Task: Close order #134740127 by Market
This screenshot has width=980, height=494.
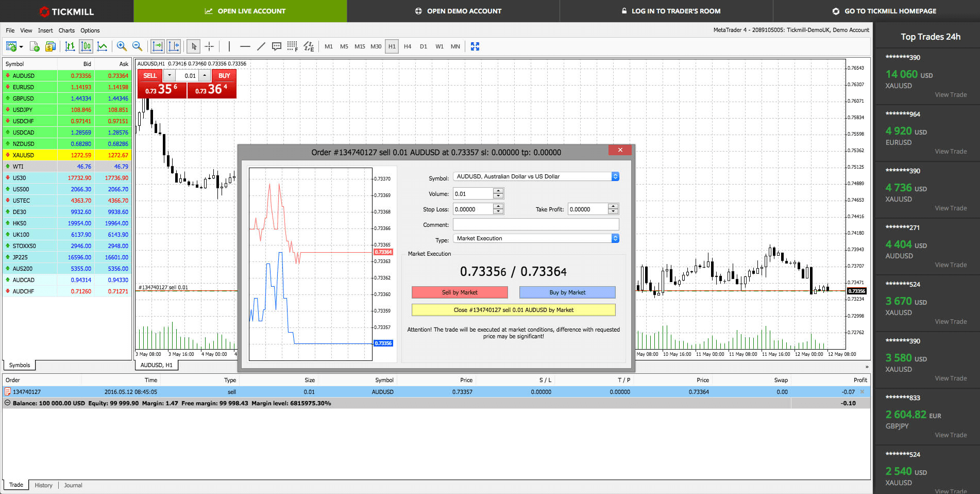Action: pos(513,310)
